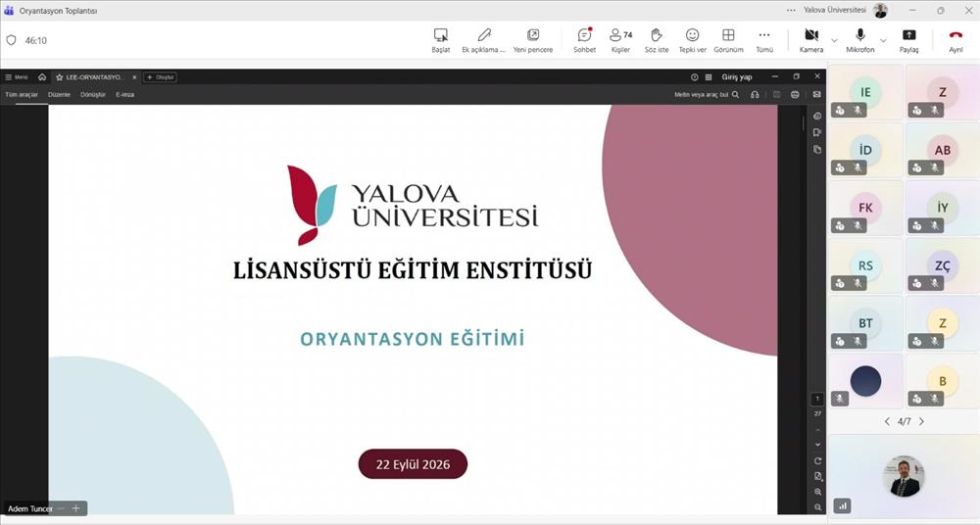Viewport: 980px width, 525px height.
Task: Open the Acrobat Menü hamburger button
Action: pos(17,76)
